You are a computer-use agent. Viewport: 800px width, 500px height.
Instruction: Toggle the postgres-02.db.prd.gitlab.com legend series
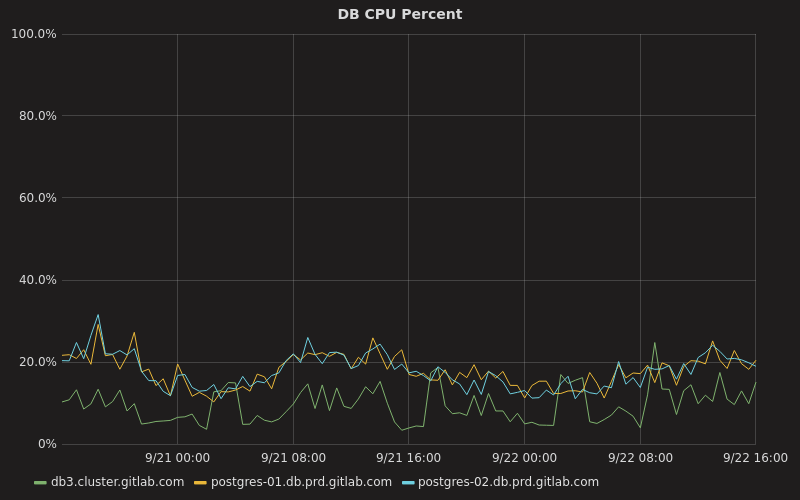(508, 482)
